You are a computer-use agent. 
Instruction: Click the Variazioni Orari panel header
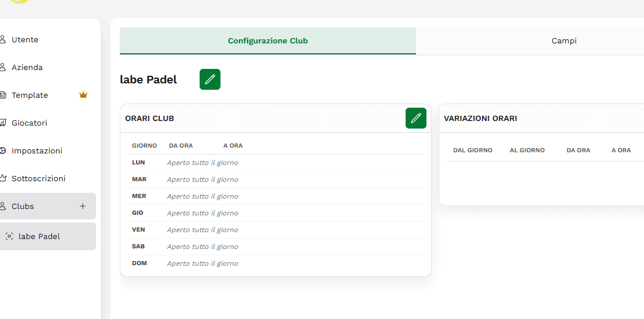tap(480, 118)
